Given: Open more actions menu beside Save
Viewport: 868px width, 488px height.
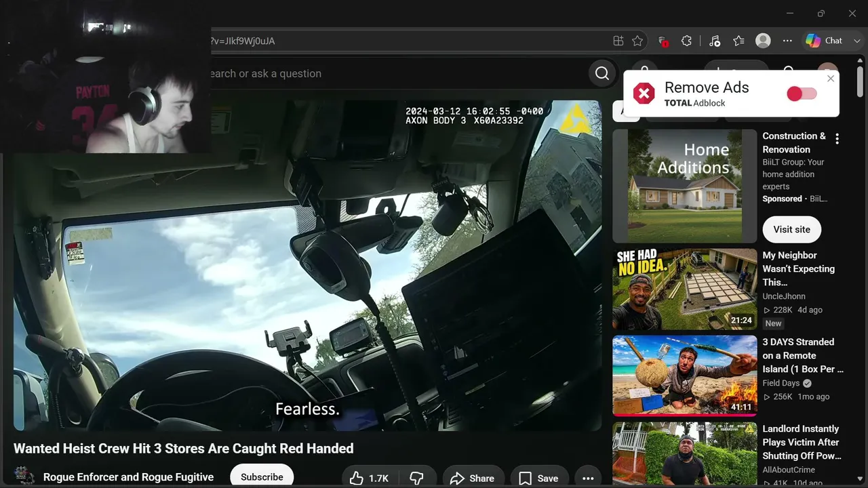Looking at the screenshot, I should (588, 478).
